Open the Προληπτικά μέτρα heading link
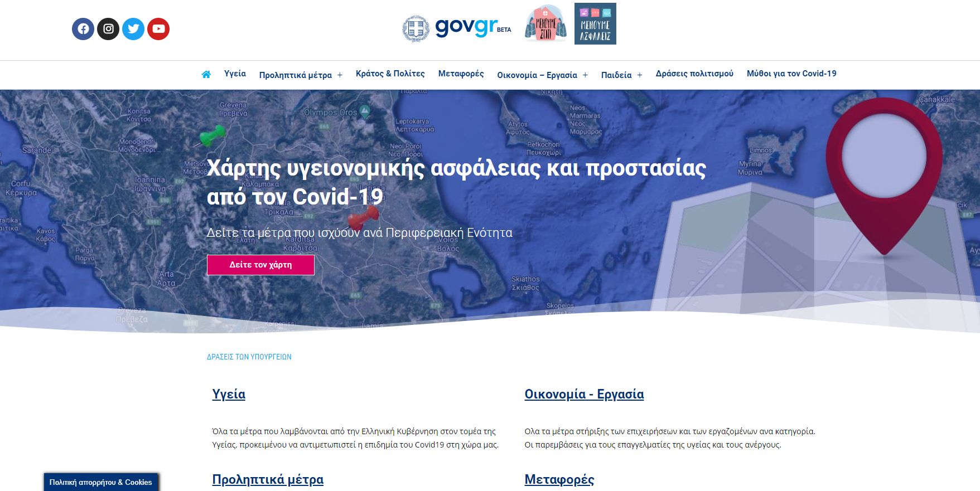The height and width of the screenshot is (491, 980). (x=268, y=479)
